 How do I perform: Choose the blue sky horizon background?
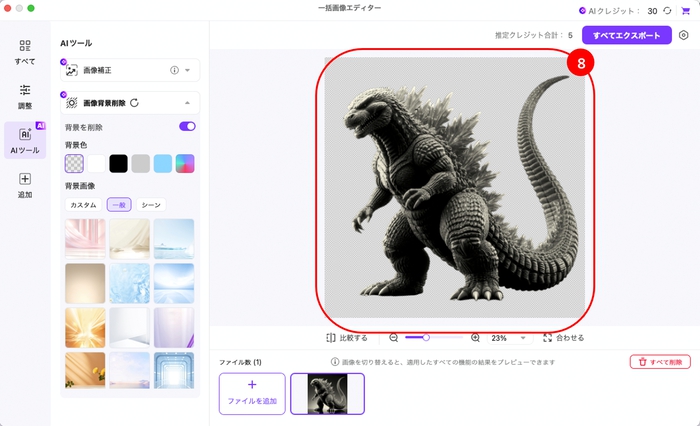click(x=174, y=283)
